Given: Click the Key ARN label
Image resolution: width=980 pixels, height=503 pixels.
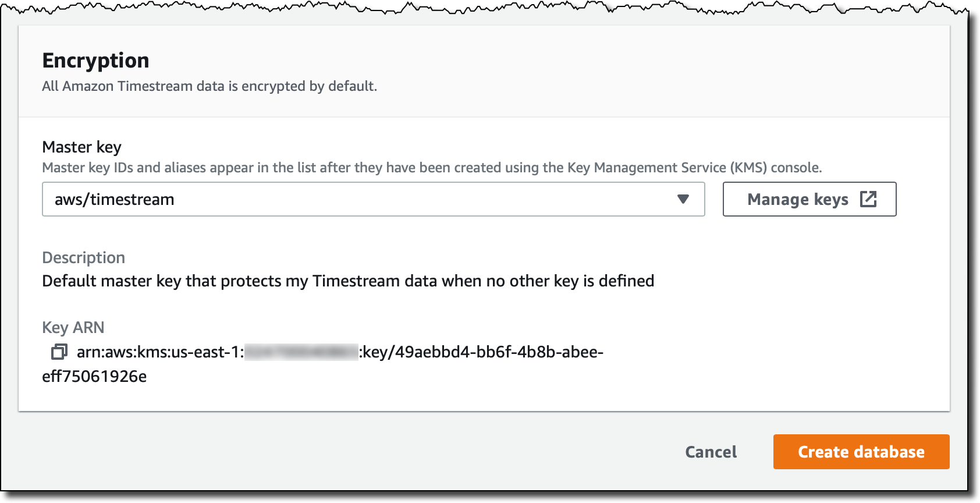Looking at the screenshot, I should 73,327.
